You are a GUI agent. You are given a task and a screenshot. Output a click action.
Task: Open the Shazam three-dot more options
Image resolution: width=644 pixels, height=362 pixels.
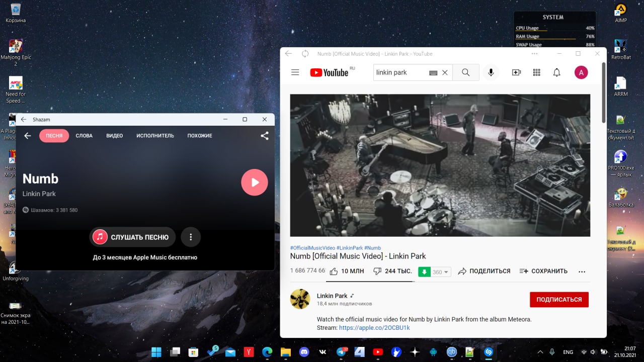[191, 237]
